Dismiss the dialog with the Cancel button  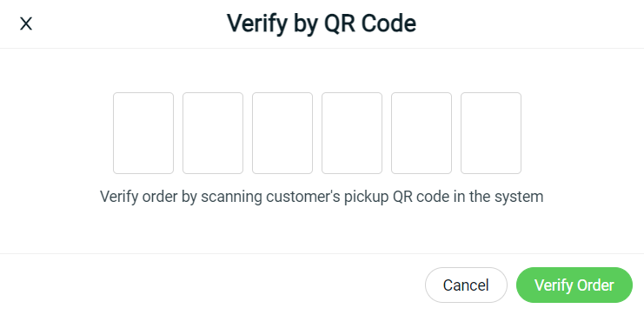point(466,285)
